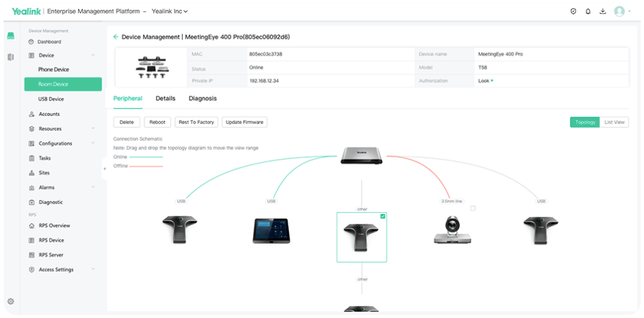This screenshot has height=318, width=644.
Task: Click the 3.5mm line connection label
Action: 452,201
